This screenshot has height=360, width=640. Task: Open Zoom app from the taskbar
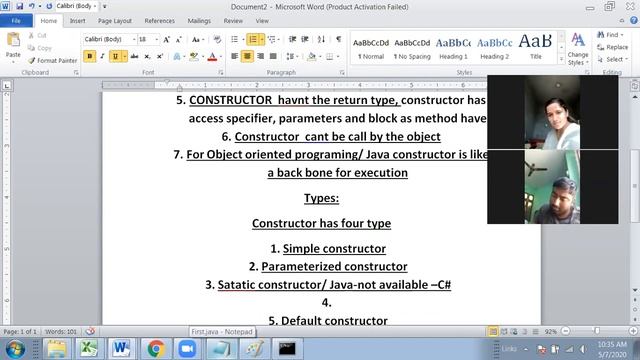(x=187, y=349)
